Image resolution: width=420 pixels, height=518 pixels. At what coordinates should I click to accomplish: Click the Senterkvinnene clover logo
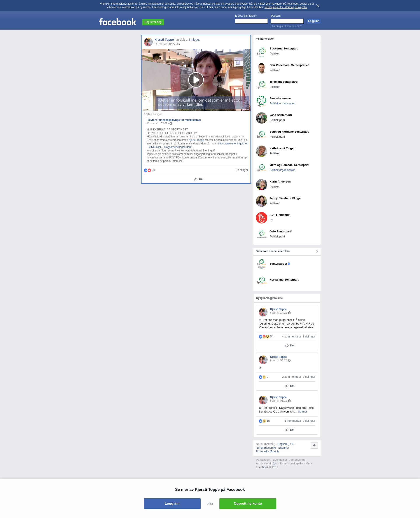262,101
